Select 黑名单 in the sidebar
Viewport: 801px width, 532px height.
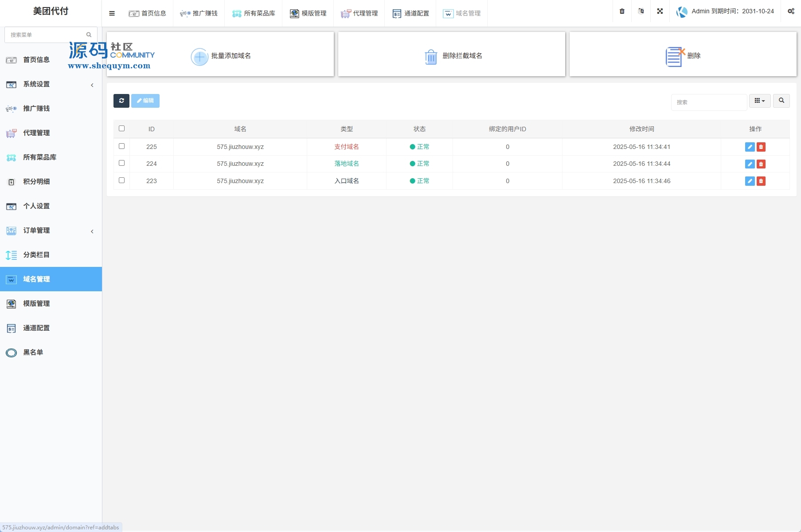pyautogui.click(x=33, y=352)
